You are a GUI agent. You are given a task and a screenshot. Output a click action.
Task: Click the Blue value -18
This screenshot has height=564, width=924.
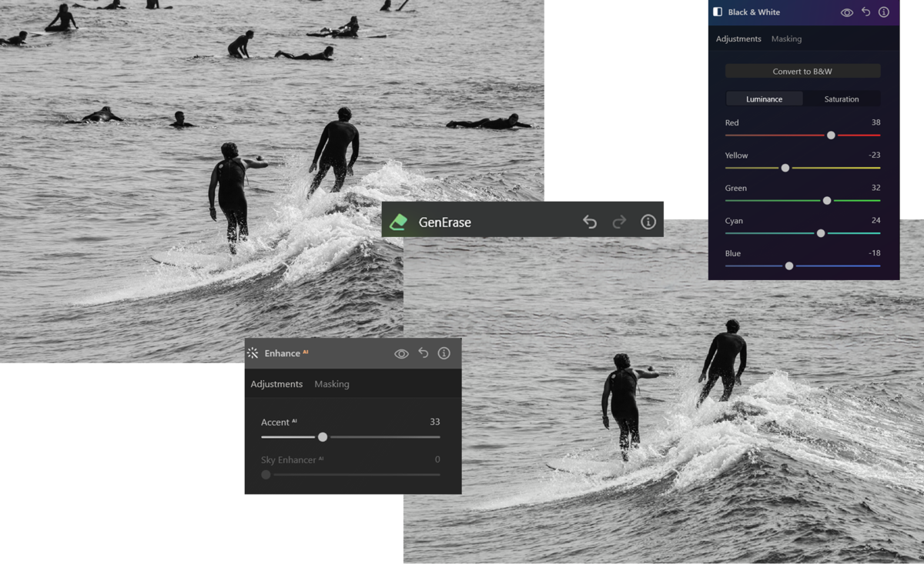pyautogui.click(x=874, y=253)
